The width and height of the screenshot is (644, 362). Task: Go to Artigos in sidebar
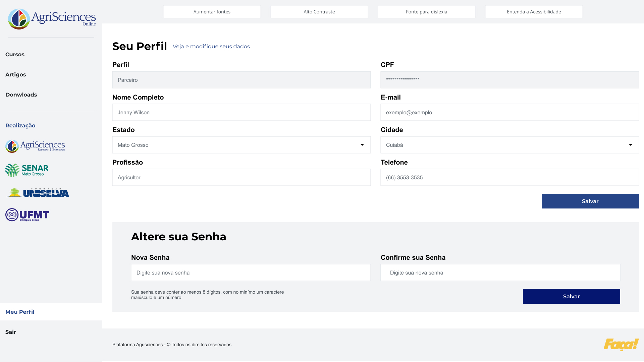point(15,74)
